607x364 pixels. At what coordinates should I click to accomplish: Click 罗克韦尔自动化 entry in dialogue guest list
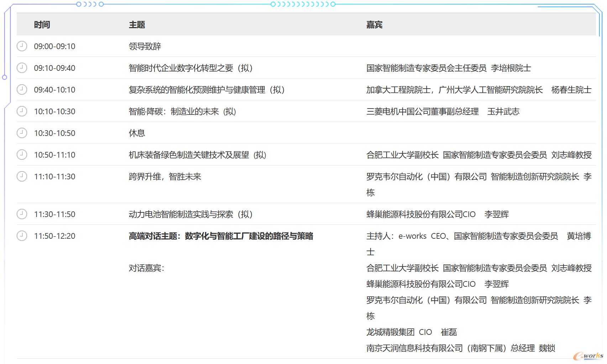(x=479, y=308)
